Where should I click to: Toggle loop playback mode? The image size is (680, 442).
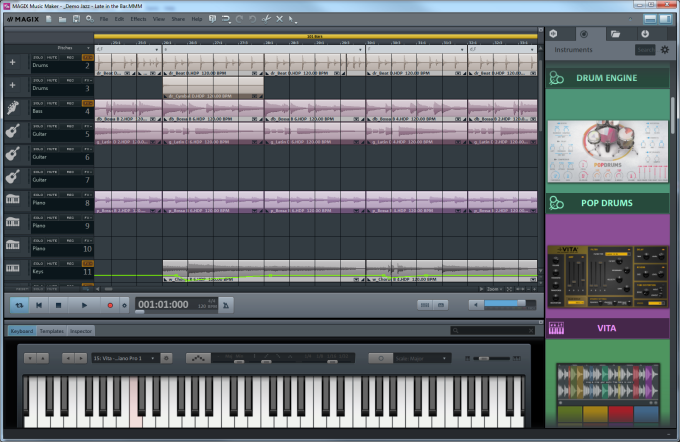pos(19,305)
